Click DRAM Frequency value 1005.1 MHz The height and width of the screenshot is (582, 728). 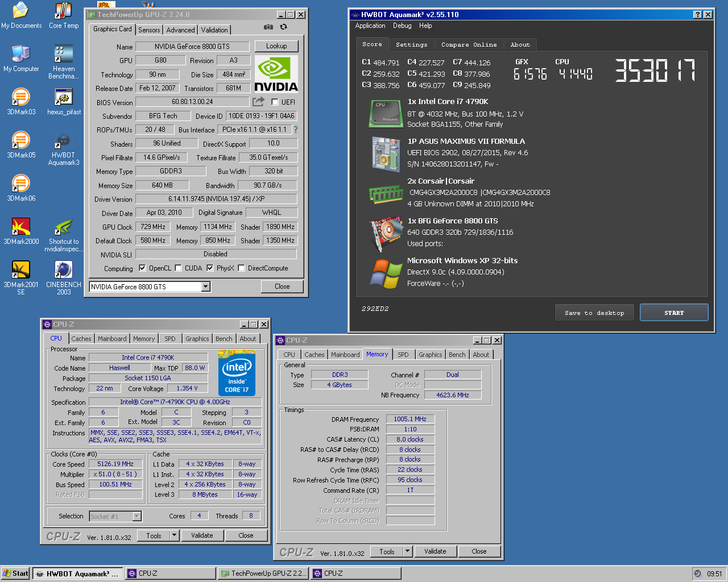pos(410,419)
